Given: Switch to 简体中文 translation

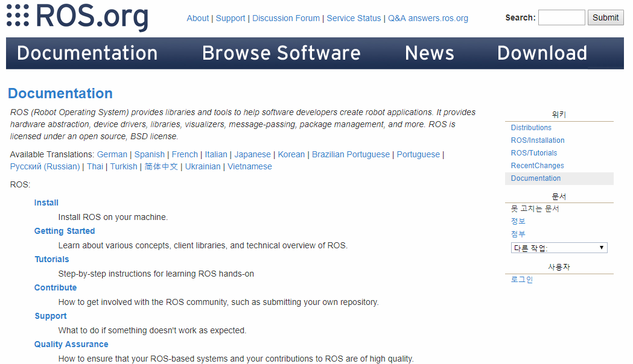Looking at the screenshot, I should pos(161,166).
